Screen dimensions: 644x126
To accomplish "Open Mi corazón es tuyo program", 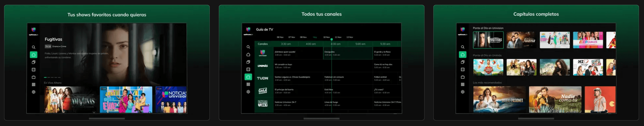I will [323, 66].
